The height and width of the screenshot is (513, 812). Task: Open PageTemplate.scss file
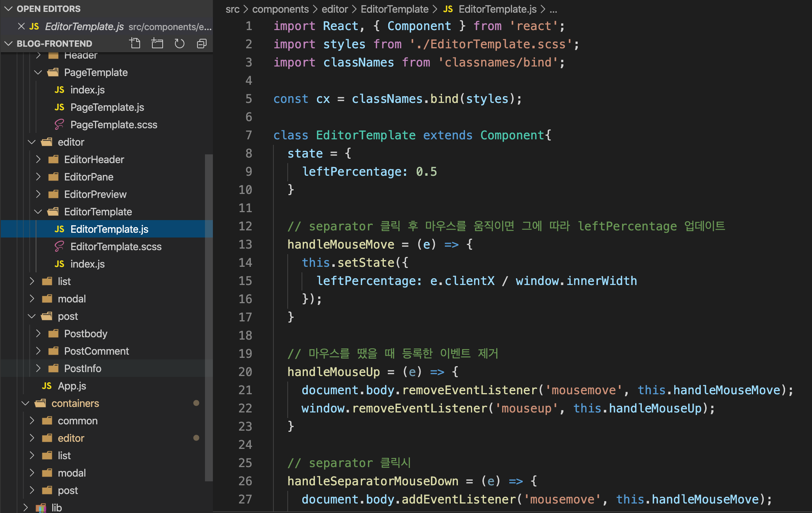pos(114,125)
